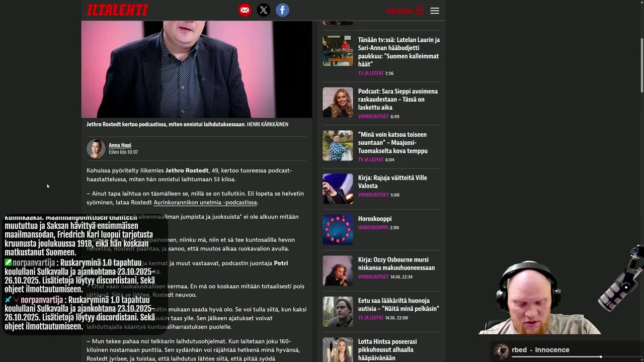Click the Eetu article thumbnail
The height and width of the screenshot is (362, 644).
[x=338, y=312]
